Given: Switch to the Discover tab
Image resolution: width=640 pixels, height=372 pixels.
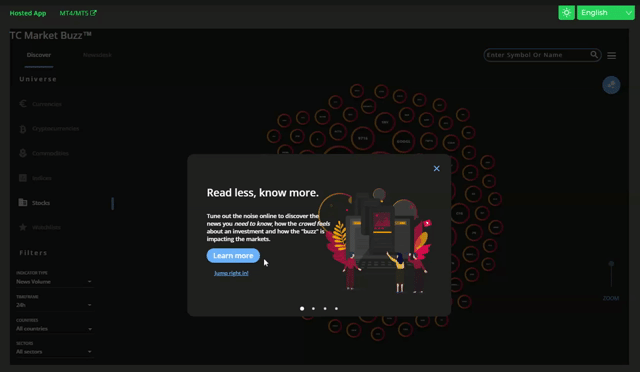Looking at the screenshot, I should point(39,55).
